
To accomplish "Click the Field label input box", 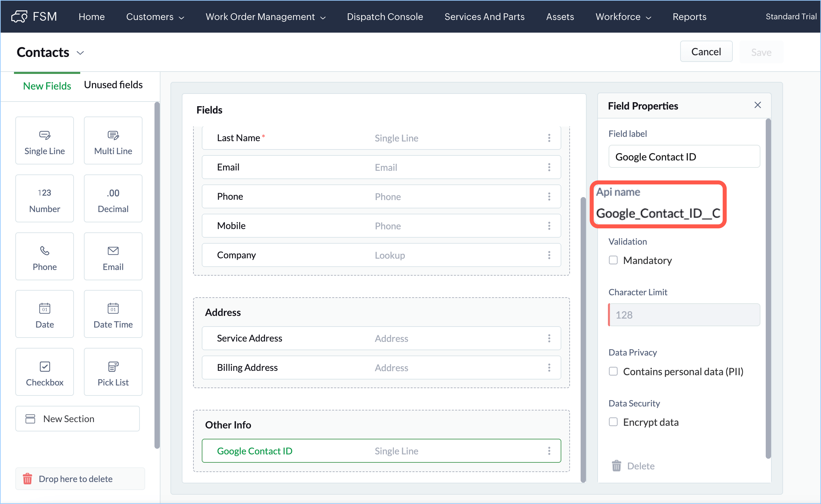I will tap(684, 157).
